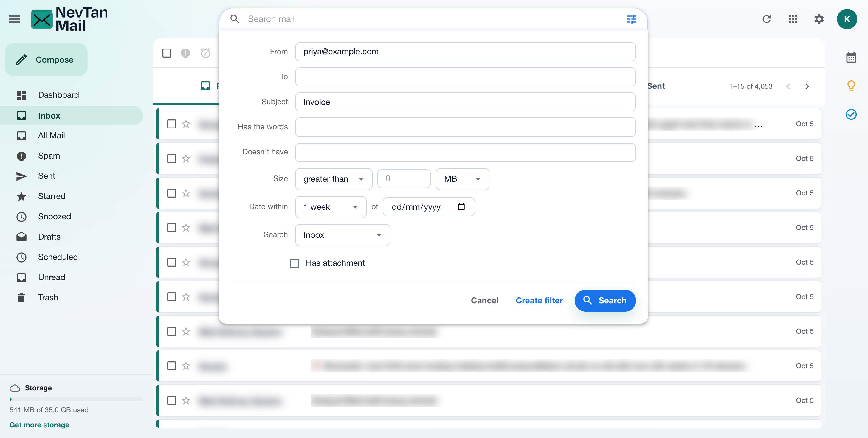
Task: Toggle the search options filter icon
Action: click(631, 19)
